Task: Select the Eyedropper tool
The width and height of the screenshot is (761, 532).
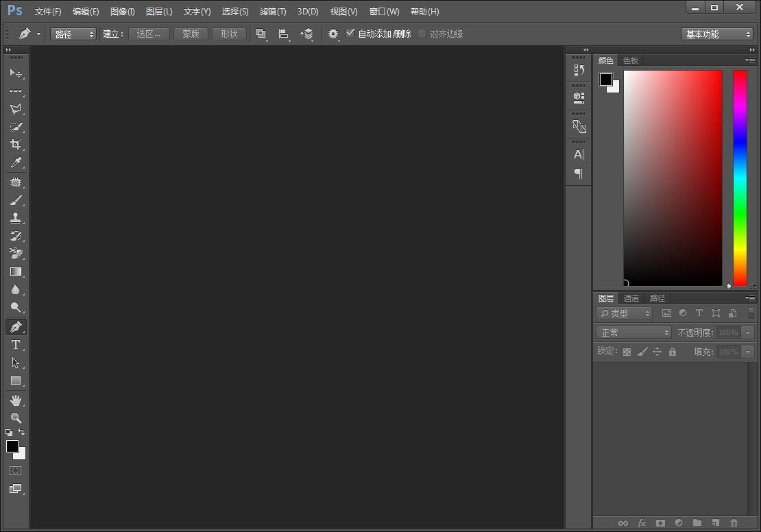Action: 15,162
